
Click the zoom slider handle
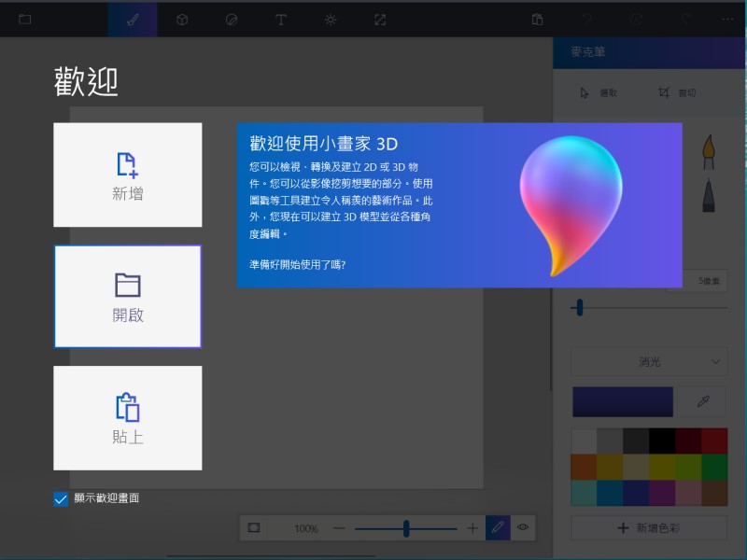point(406,528)
